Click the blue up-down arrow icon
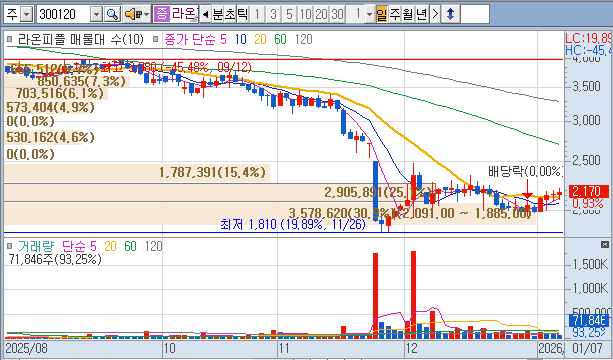 pos(450,14)
